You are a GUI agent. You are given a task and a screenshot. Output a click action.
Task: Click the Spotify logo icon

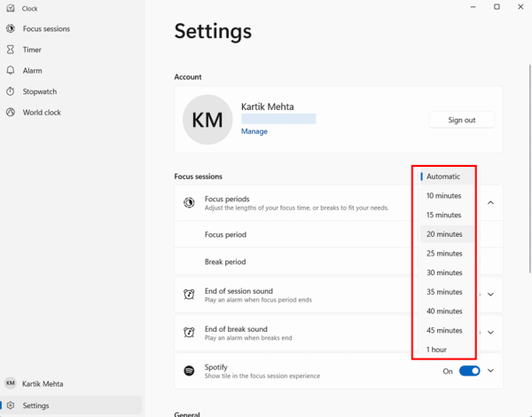click(189, 371)
